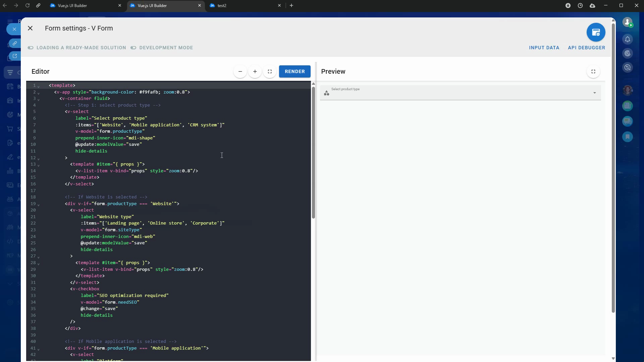
Task: Open the Select product type dropdown
Action: 460,93
